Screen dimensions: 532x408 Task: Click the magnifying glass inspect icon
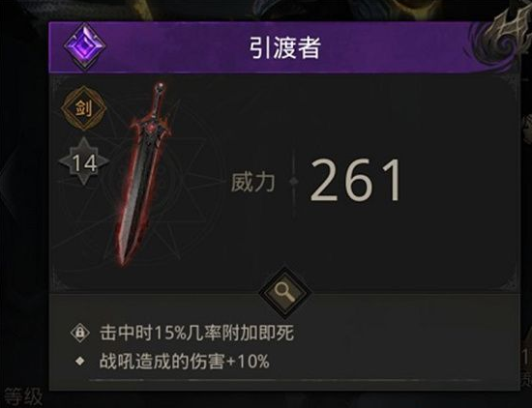285,293
